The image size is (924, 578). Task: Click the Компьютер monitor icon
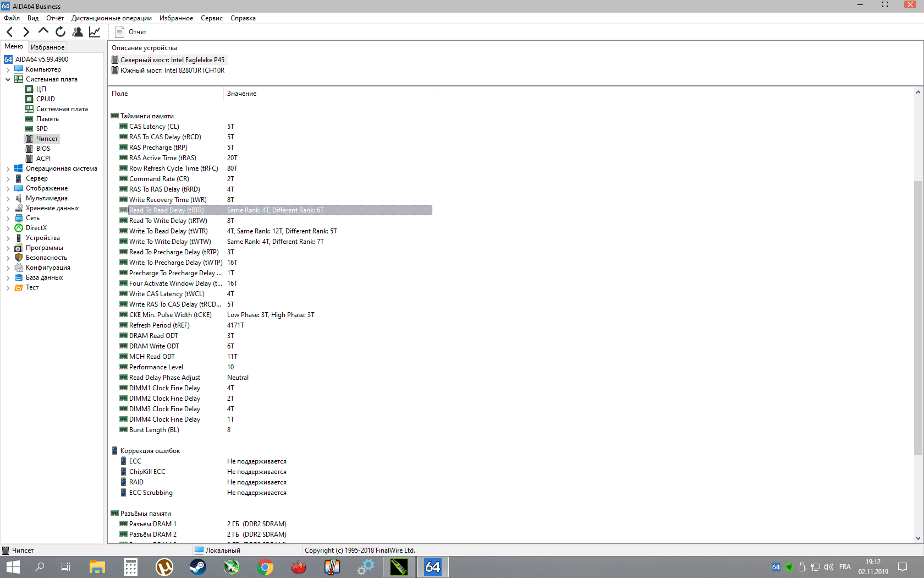(19, 69)
